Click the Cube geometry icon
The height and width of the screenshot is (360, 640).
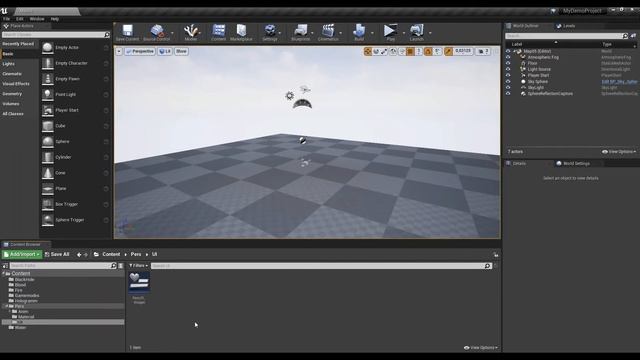[48, 126]
